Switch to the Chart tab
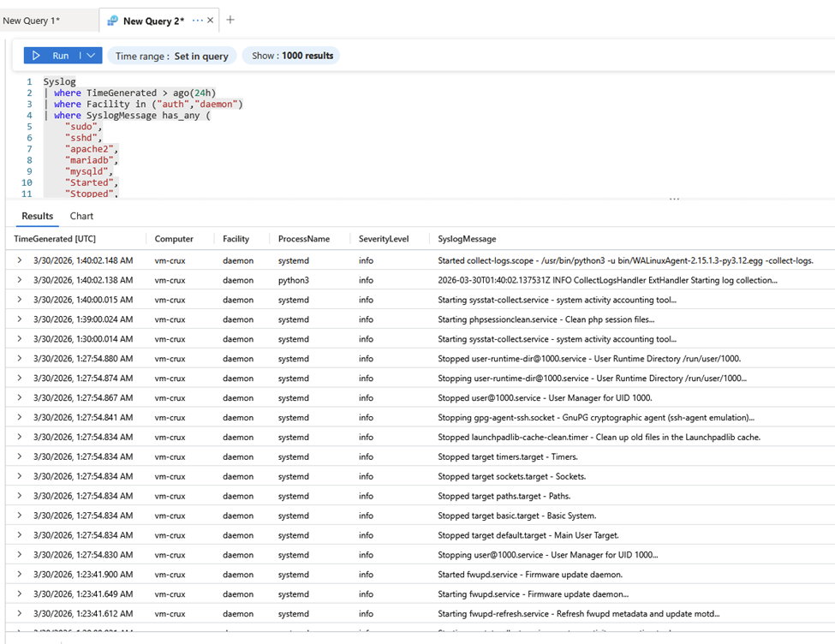The width and height of the screenshot is (835, 644). 81,217
